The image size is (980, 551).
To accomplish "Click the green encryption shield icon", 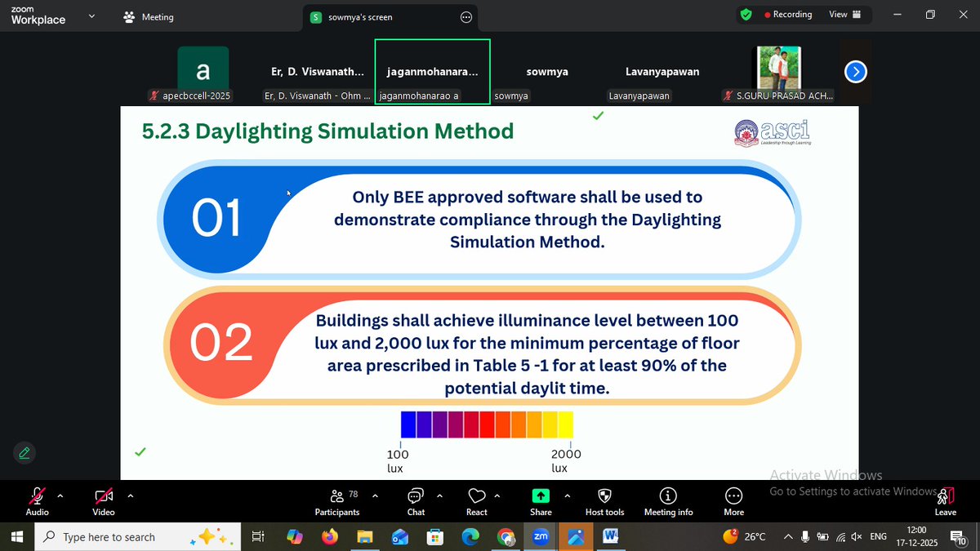I will pyautogui.click(x=746, y=15).
